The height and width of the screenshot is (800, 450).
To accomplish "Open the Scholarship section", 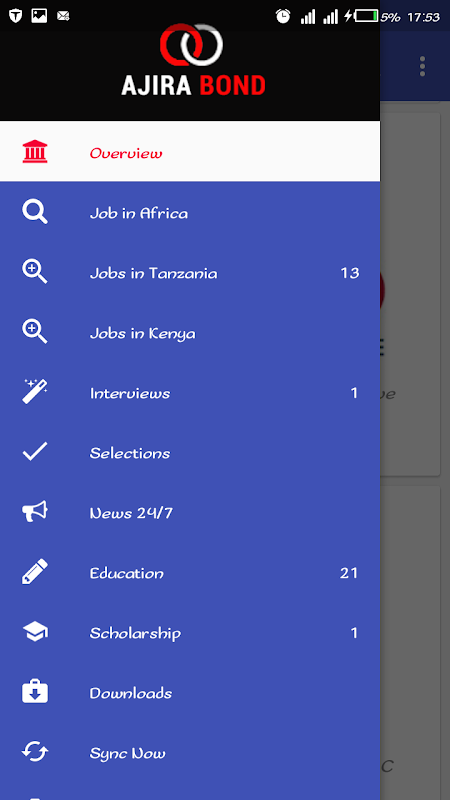I will (x=190, y=633).
